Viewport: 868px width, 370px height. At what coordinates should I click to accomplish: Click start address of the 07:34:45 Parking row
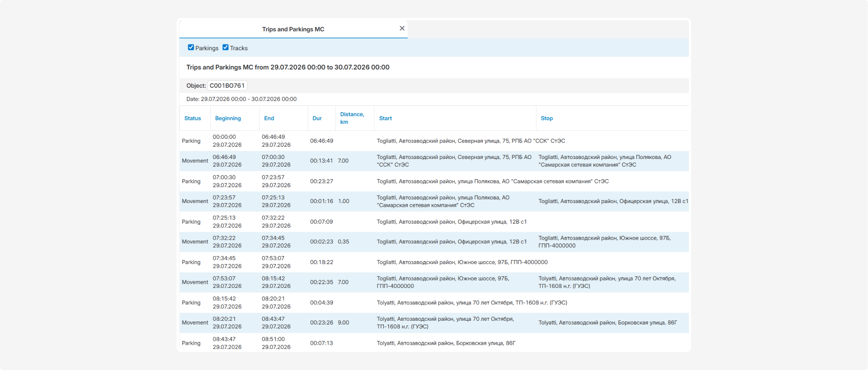462,262
